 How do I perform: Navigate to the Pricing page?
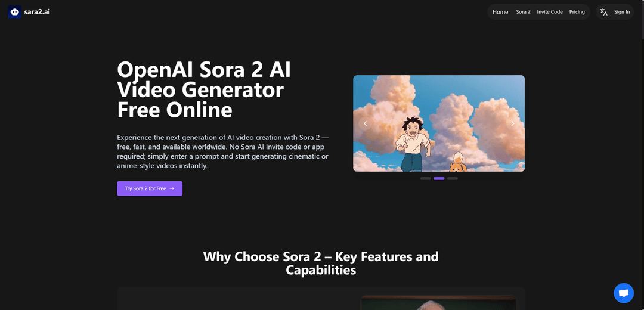[577, 12]
